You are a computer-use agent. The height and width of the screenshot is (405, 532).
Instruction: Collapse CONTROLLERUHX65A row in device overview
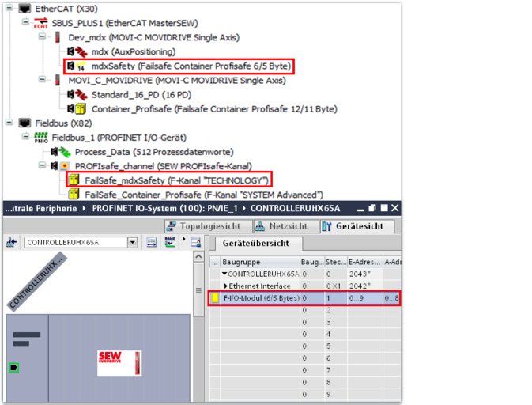point(224,273)
